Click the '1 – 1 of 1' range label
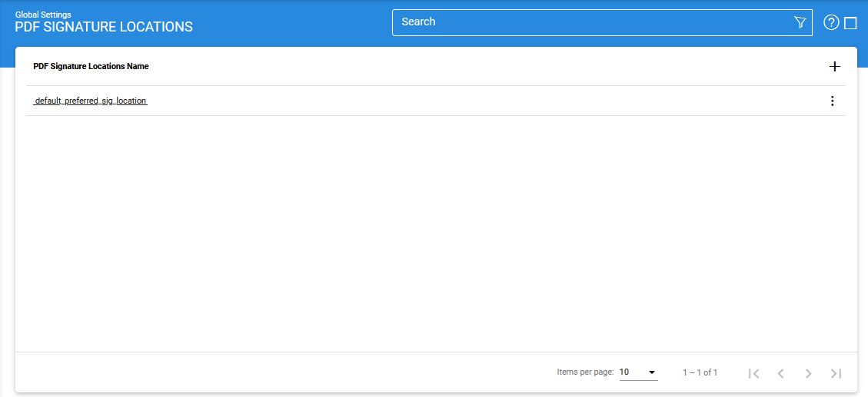This screenshot has height=397, width=868. click(x=700, y=372)
